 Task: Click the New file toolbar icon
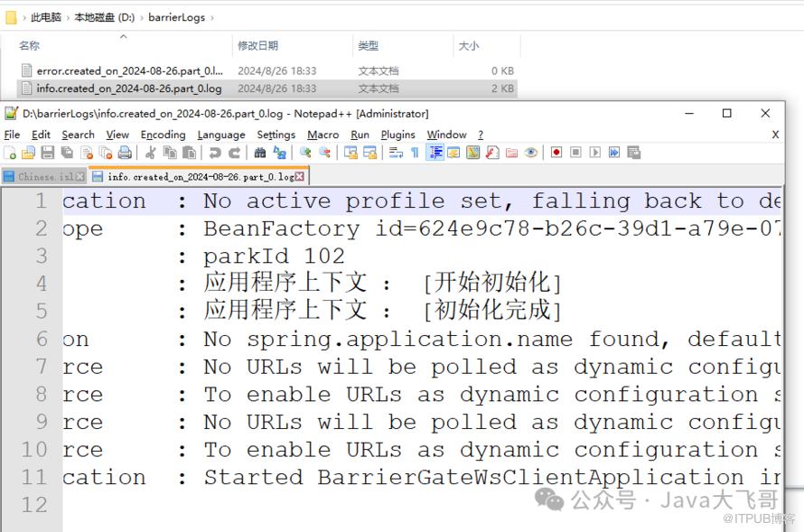tap(10, 153)
